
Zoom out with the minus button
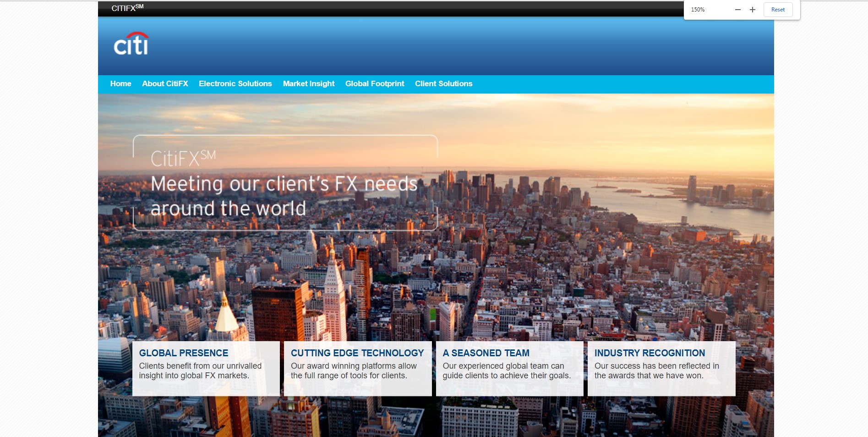coord(738,10)
